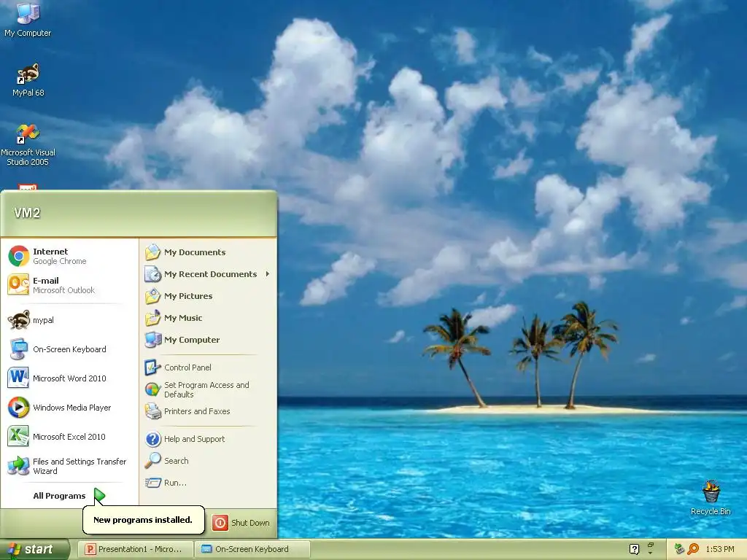This screenshot has width=747, height=560.
Task: Open Printers and Faxes icon
Action: 153,411
